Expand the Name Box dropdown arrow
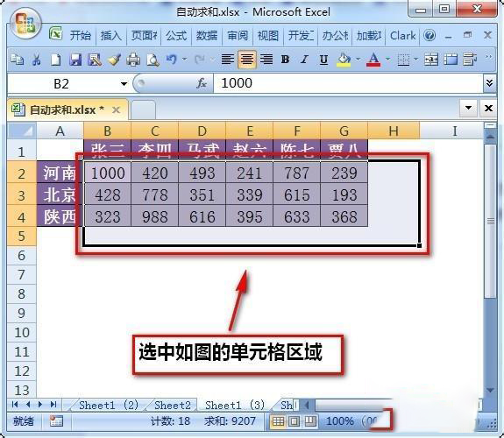Image resolution: width=504 pixels, height=438 pixels. click(x=124, y=84)
